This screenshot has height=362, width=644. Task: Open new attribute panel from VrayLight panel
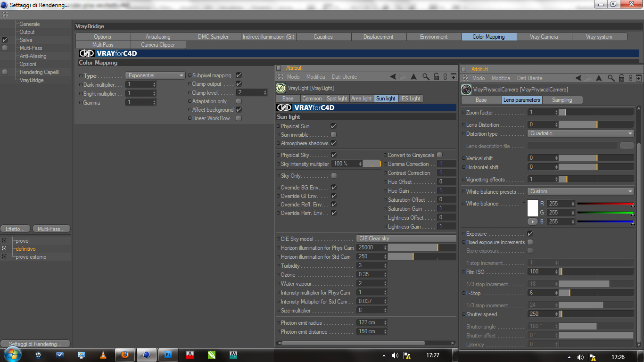click(x=454, y=77)
